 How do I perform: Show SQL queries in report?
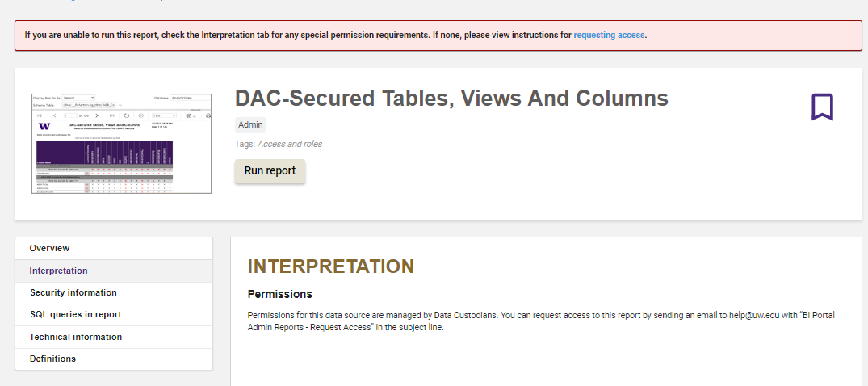pos(114,315)
